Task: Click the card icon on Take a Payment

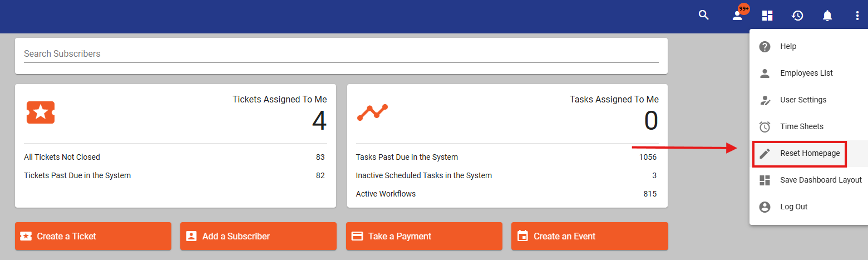Action: point(357,236)
